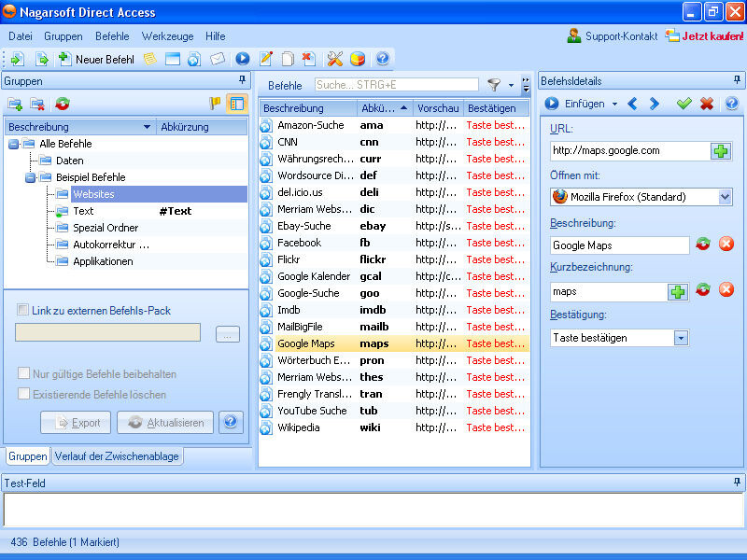This screenshot has height=560, width=747.
Task: Click the pie chart statistics icon
Action: point(358,59)
